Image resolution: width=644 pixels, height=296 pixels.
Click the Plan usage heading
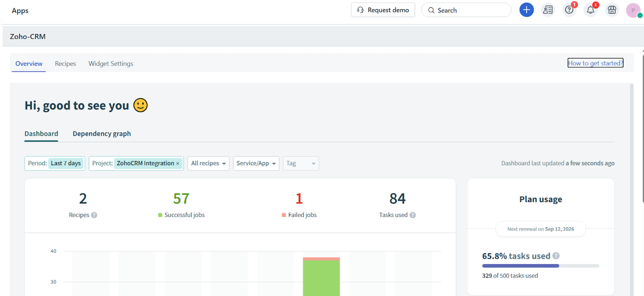(x=541, y=199)
